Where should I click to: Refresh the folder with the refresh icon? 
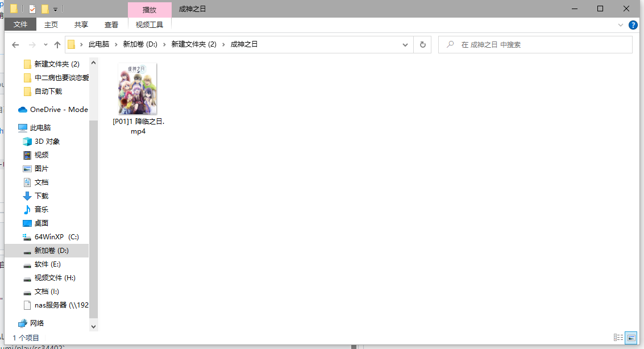423,44
